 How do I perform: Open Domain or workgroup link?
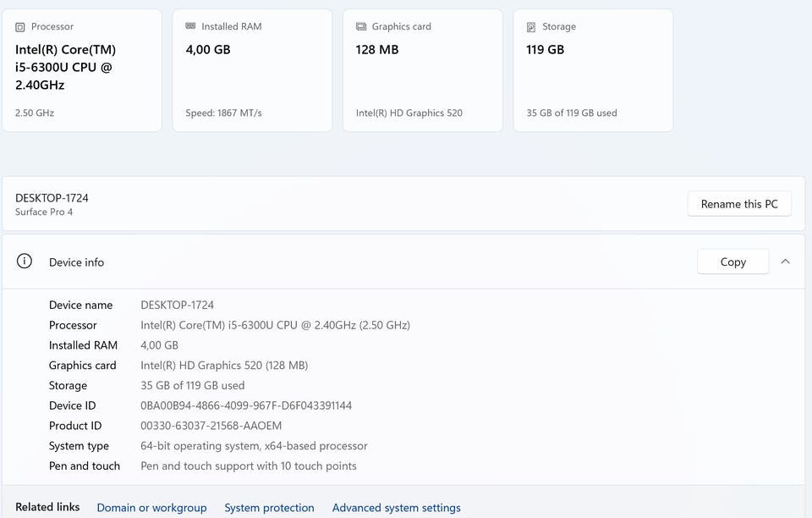(x=151, y=508)
